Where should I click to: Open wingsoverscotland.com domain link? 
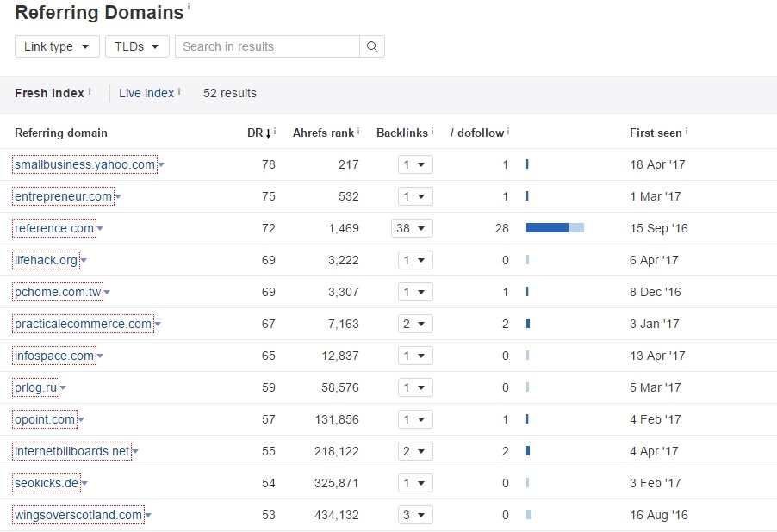coord(78,515)
